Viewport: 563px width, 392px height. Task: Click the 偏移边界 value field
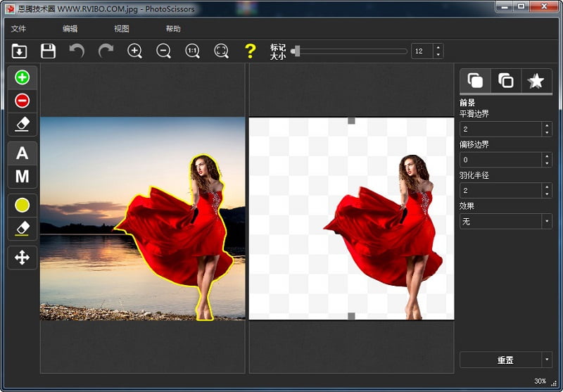(501, 160)
